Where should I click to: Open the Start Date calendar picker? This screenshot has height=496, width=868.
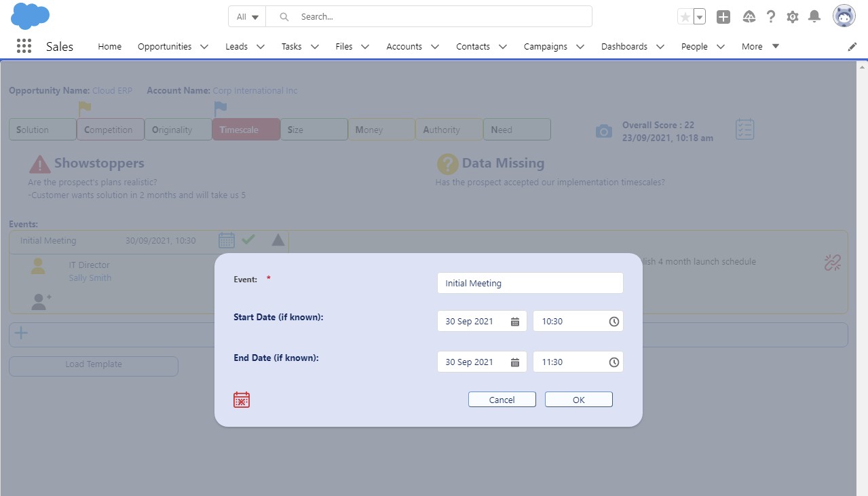(x=514, y=321)
